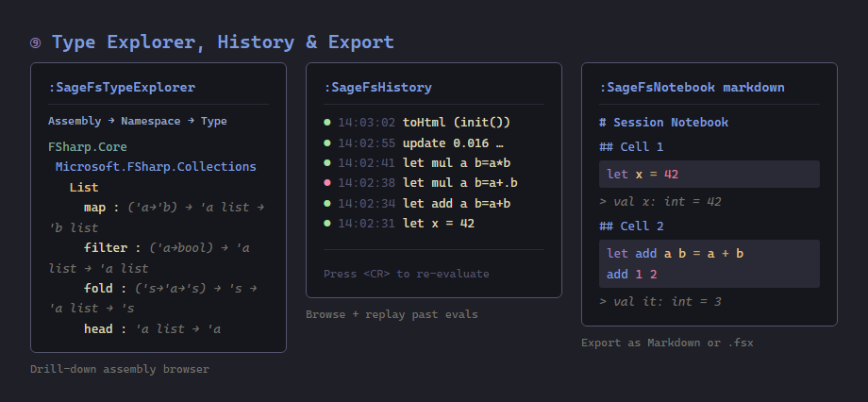Select the FSharp.Core assembly node

pyautogui.click(x=88, y=146)
